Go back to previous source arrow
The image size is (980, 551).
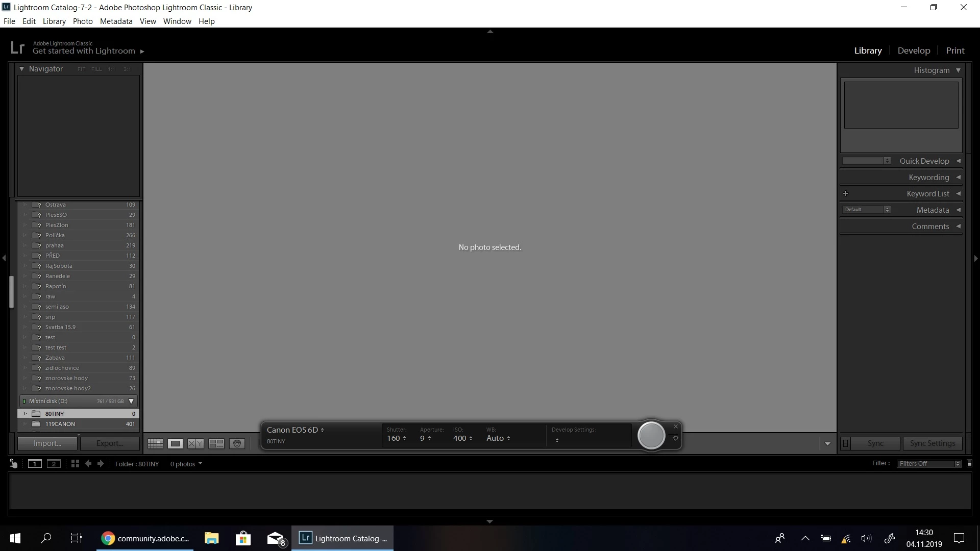(88, 464)
